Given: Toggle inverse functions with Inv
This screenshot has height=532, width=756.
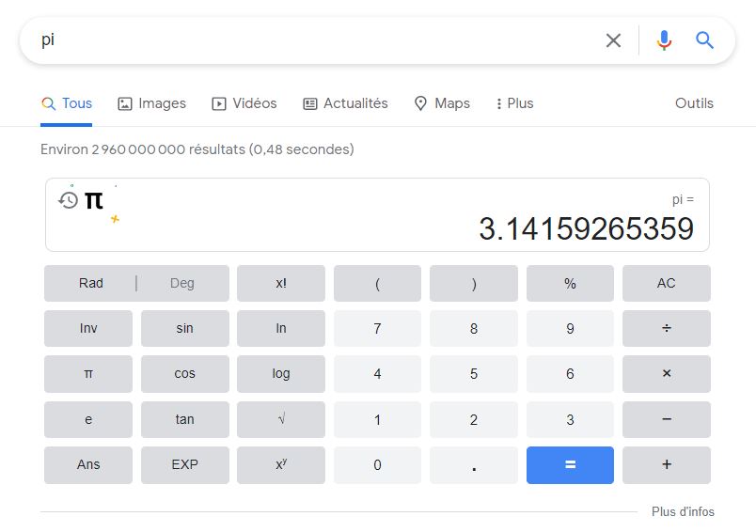Looking at the screenshot, I should pos(88,328).
